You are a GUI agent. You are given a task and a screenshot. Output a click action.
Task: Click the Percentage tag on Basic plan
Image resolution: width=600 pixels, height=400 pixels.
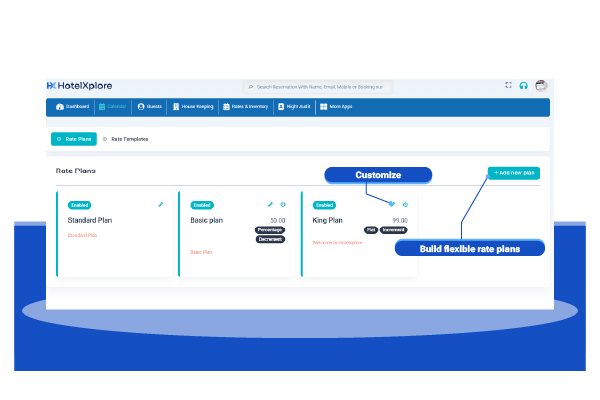270,230
